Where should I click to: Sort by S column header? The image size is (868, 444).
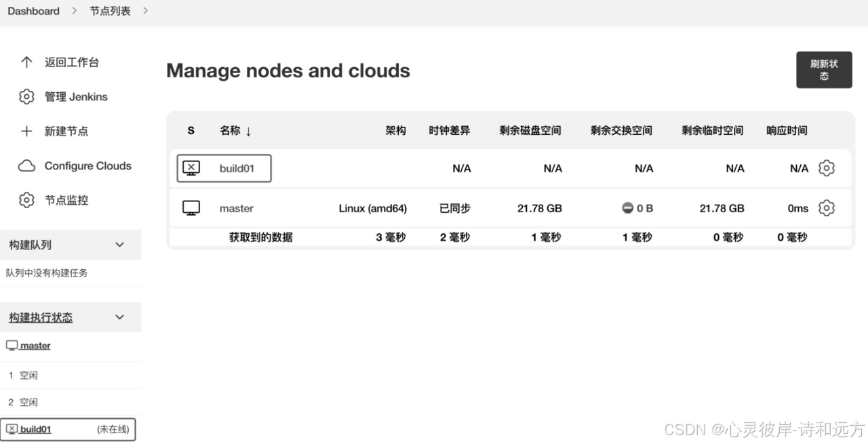(191, 131)
